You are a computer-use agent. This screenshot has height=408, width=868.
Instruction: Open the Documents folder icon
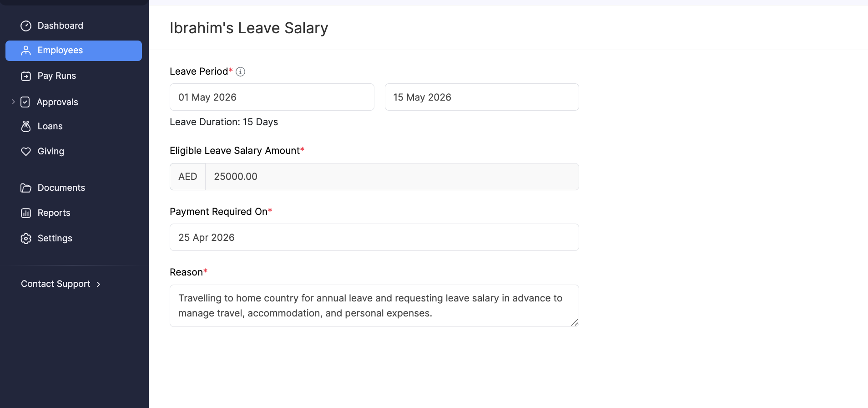(26, 188)
